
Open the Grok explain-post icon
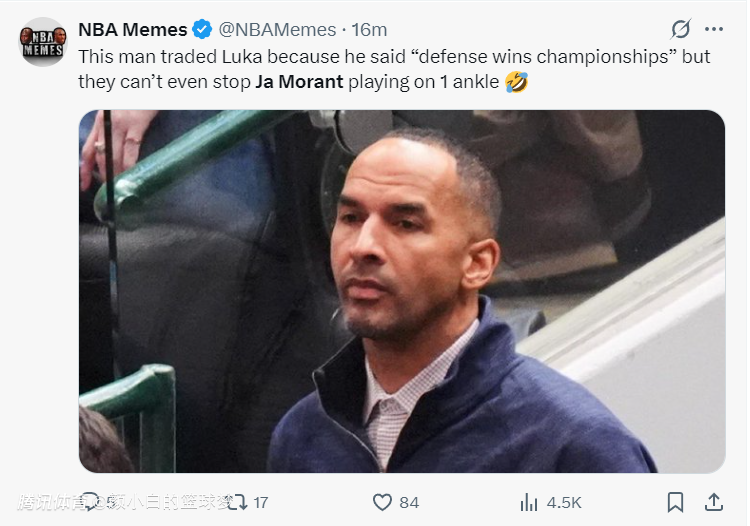point(681,29)
